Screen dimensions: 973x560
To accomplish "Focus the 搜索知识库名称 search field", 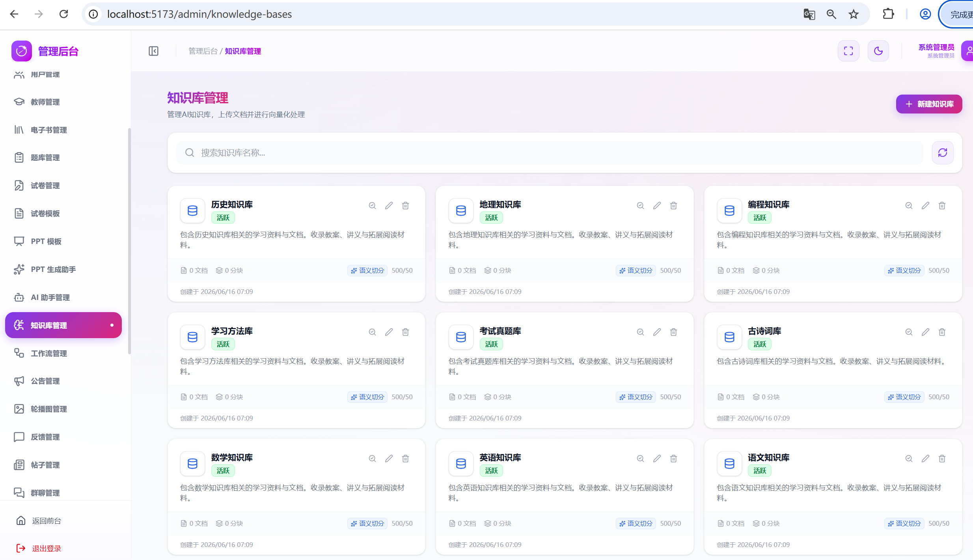I will pyautogui.click(x=550, y=153).
